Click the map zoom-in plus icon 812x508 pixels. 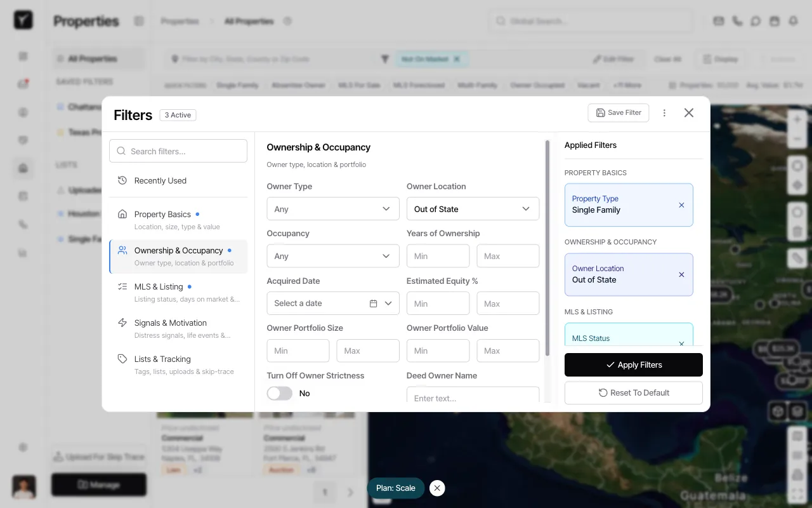(x=797, y=119)
